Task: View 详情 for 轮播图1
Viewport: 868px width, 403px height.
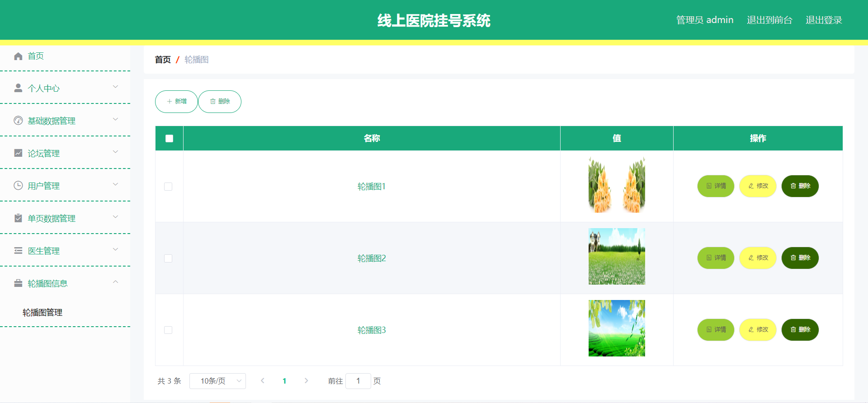Action: coord(716,186)
